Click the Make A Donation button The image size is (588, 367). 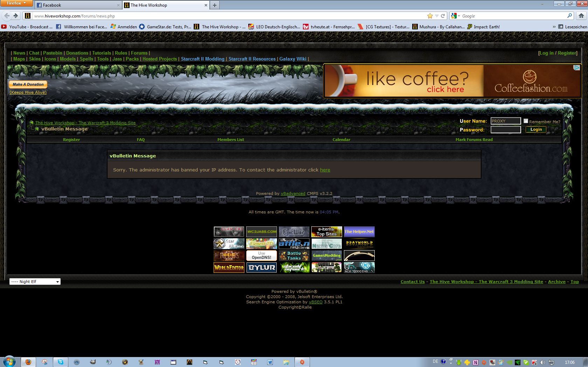28,84
